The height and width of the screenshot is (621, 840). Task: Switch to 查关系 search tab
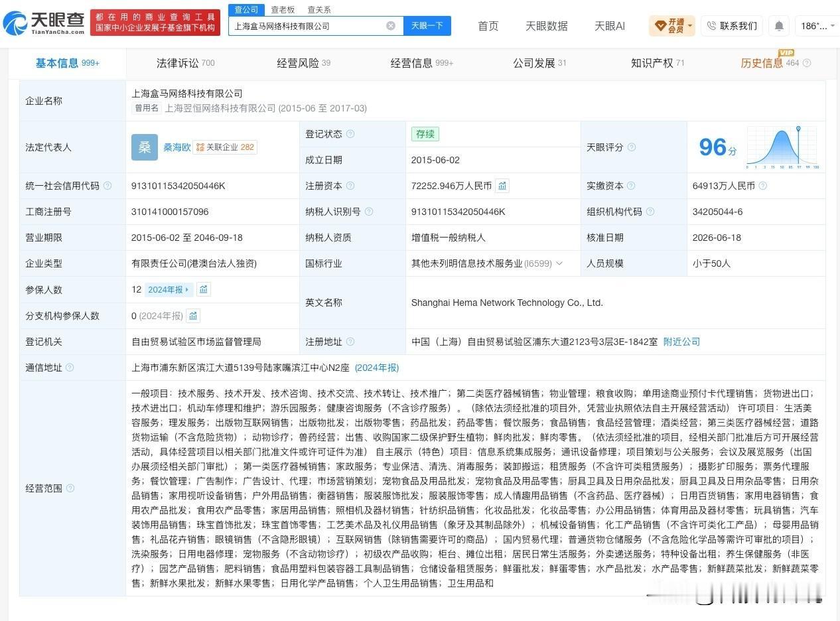319,9
